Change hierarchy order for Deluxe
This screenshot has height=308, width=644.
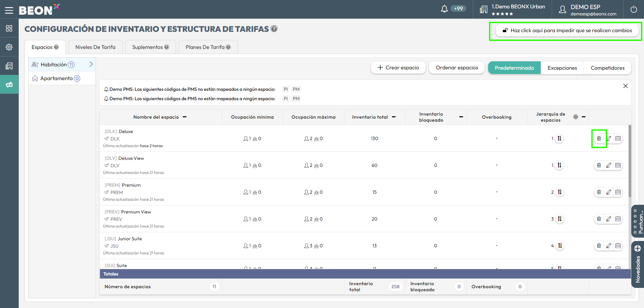click(559, 138)
